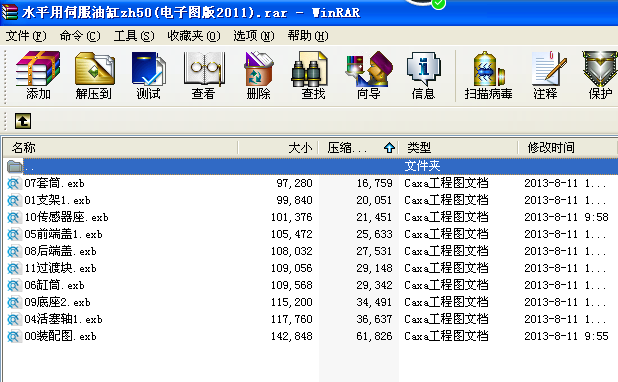Select file name 04活塞轴1.exb
The width and height of the screenshot is (618, 382).
click(63, 319)
